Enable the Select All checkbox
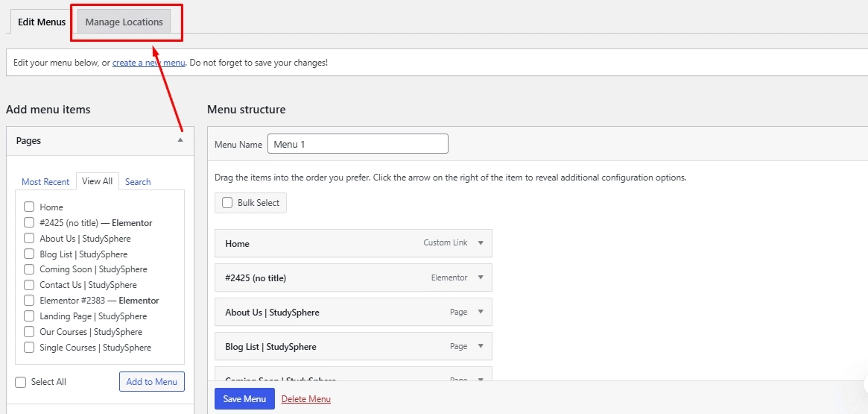This screenshot has height=414, width=868. tap(20, 382)
